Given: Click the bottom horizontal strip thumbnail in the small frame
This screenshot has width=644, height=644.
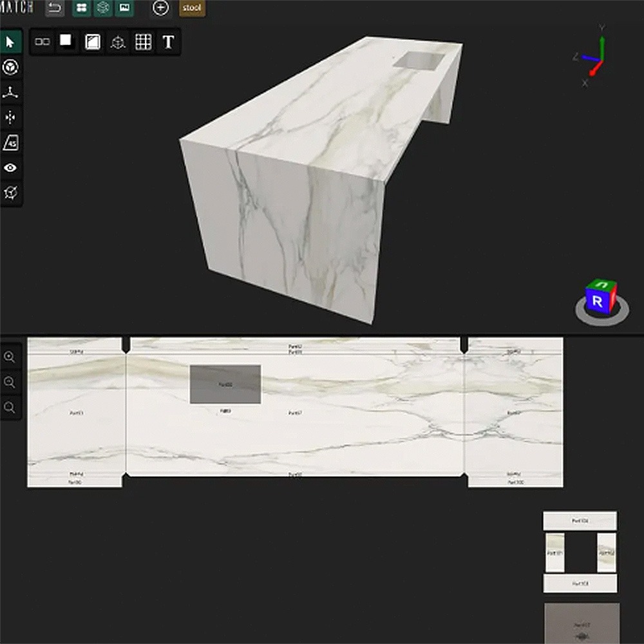Looking at the screenshot, I should [580, 583].
